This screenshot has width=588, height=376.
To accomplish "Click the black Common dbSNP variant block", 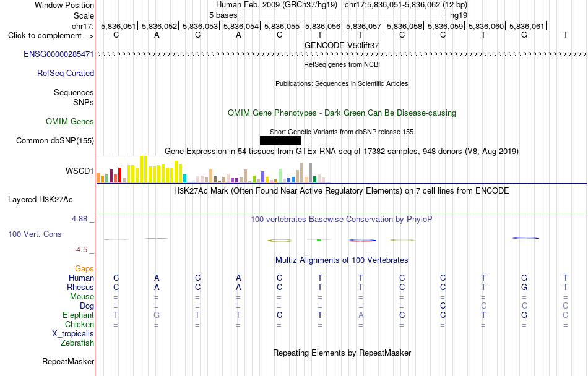I will pyautogui.click(x=280, y=141).
